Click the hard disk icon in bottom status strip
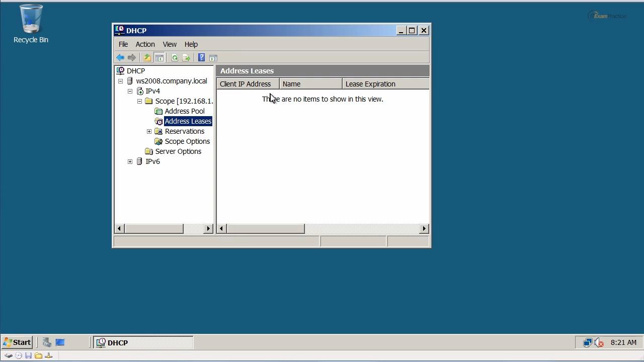The width and height of the screenshot is (644, 362). 9,355
